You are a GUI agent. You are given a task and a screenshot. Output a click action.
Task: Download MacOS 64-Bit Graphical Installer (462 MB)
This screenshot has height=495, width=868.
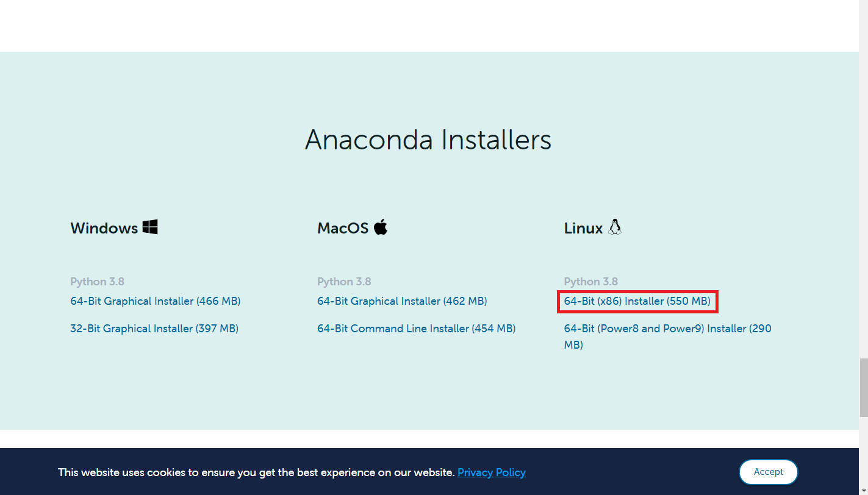coord(402,301)
